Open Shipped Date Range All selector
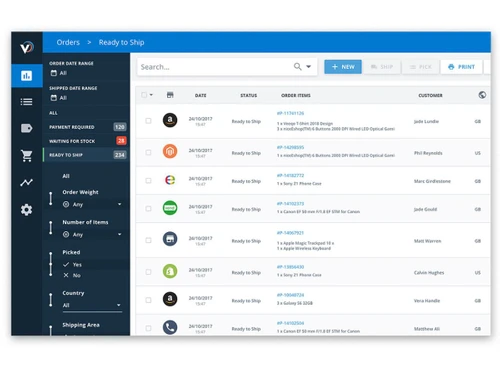 [59, 98]
